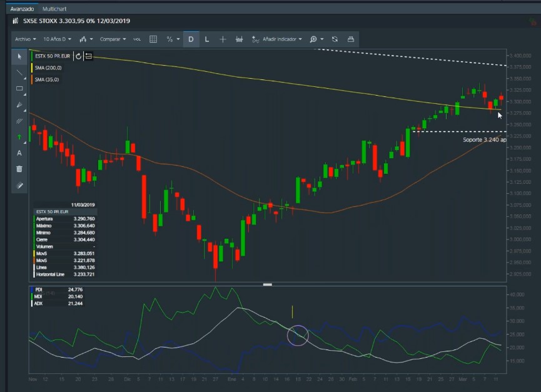Click the eraser tool in sidebar
Image resolution: width=541 pixels, height=392 pixels.
tap(19, 185)
